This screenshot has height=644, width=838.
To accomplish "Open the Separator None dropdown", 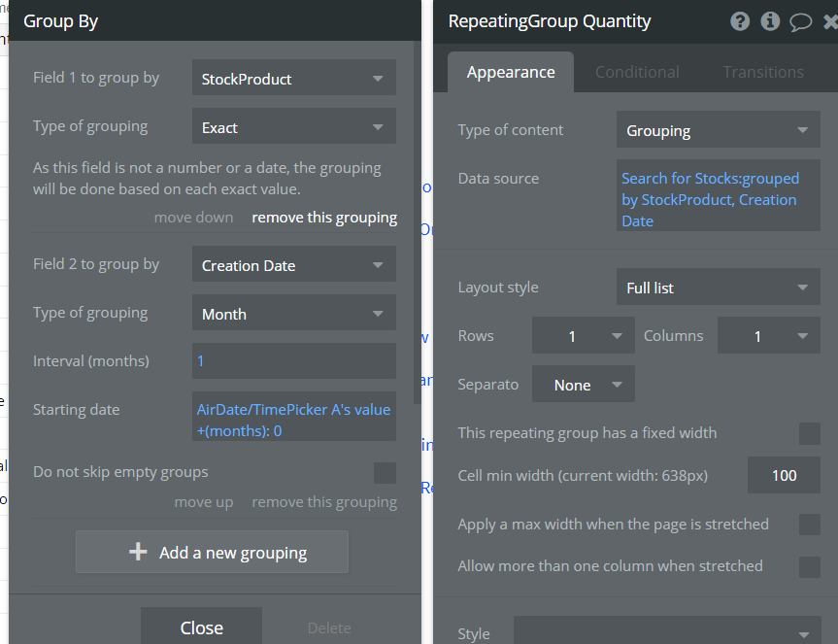I will pyautogui.click(x=583, y=385).
